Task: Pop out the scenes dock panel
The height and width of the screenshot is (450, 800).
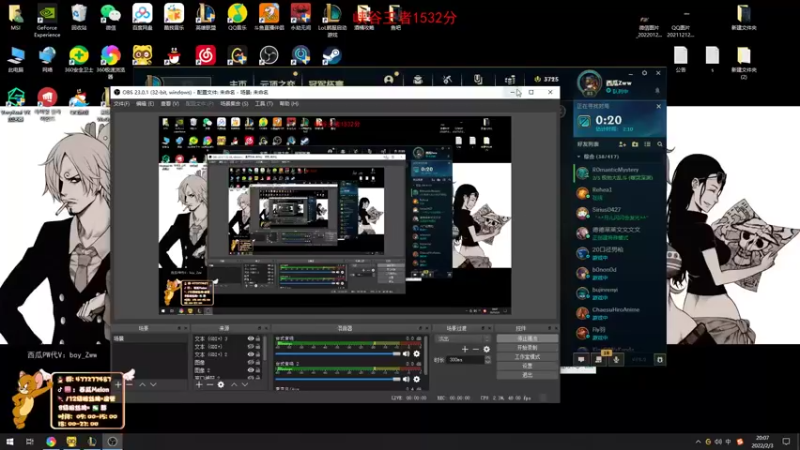Action: (x=179, y=328)
